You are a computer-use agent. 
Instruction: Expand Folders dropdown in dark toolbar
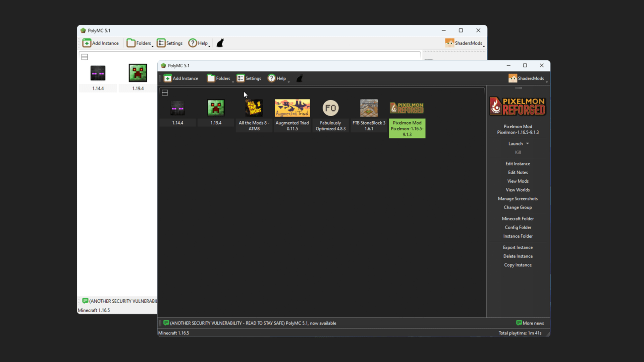tap(233, 81)
